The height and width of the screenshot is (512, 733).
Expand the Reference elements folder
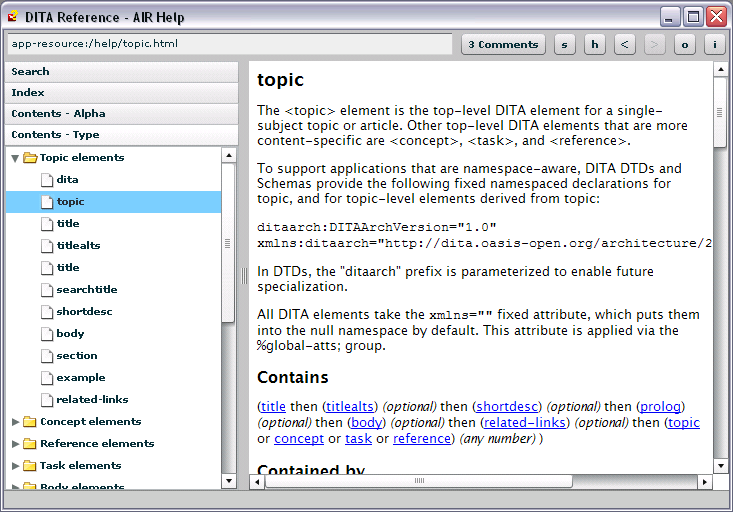click(x=15, y=444)
